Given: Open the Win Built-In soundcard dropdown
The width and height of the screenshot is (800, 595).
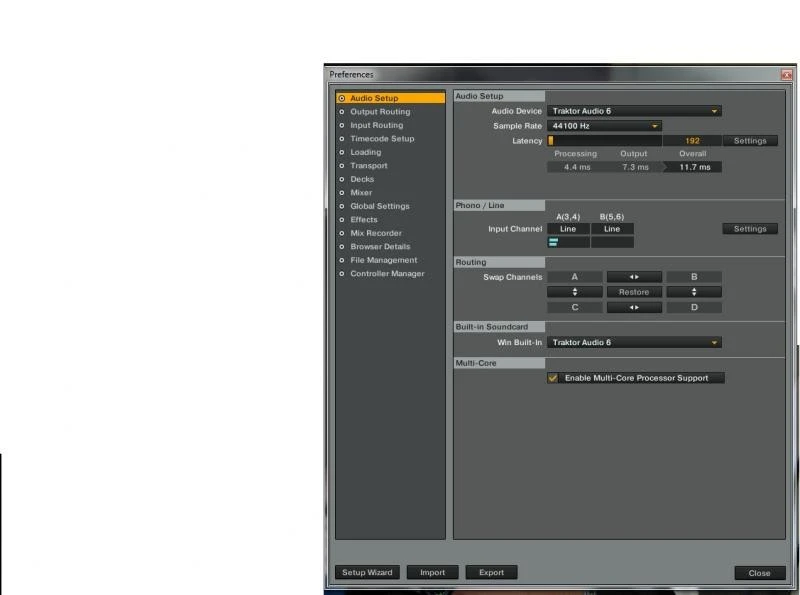Looking at the screenshot, I should tap(634, 342).
